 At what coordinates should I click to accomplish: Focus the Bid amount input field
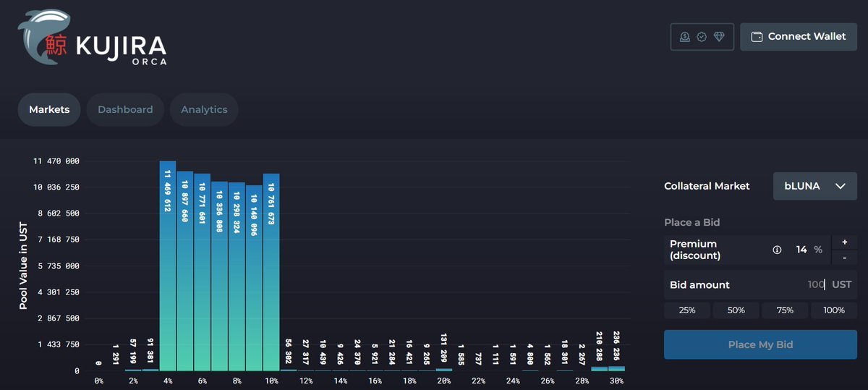tap(760, 284)
